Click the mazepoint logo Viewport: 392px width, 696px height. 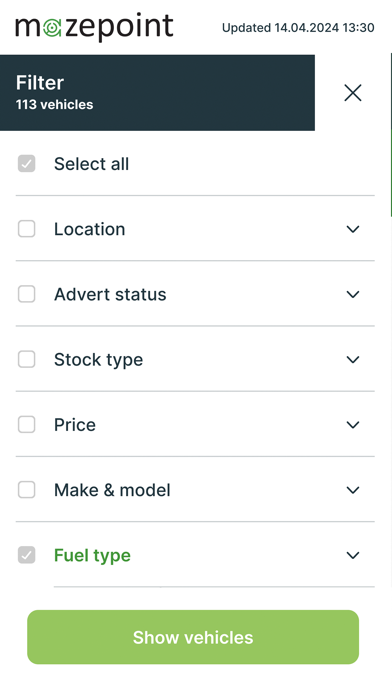point(94,27)
